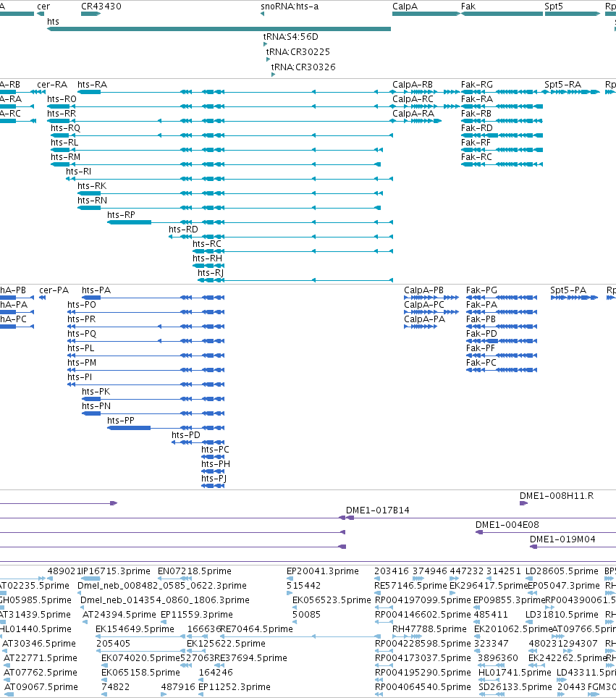Click the tRNA:S4:56D label
The width and height of the screenshot is (616, 698).
[x=291, y=37]
